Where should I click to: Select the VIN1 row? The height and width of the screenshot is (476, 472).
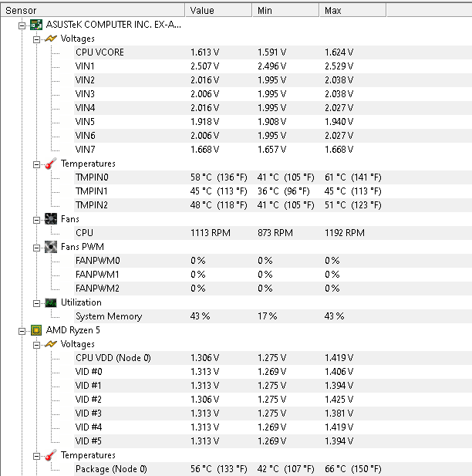(272, 66)
